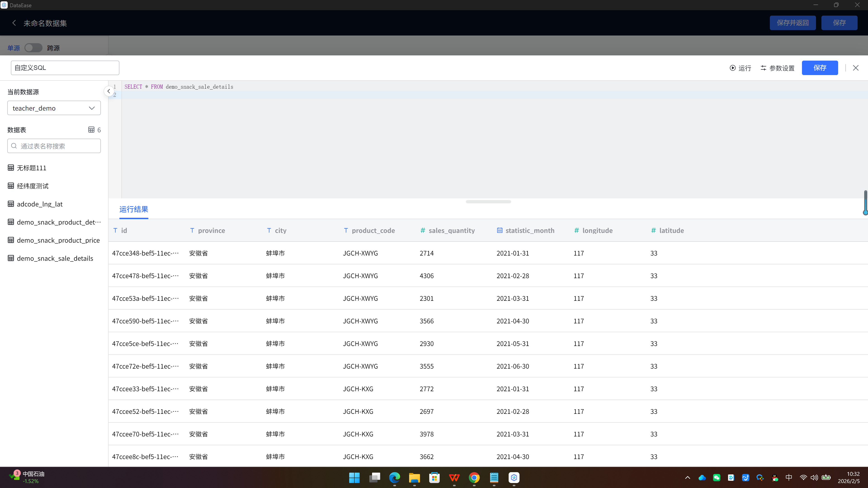Click the number type icon of sales_quantity
Screen dimensions: 868x488
click(x=422, y=230)
